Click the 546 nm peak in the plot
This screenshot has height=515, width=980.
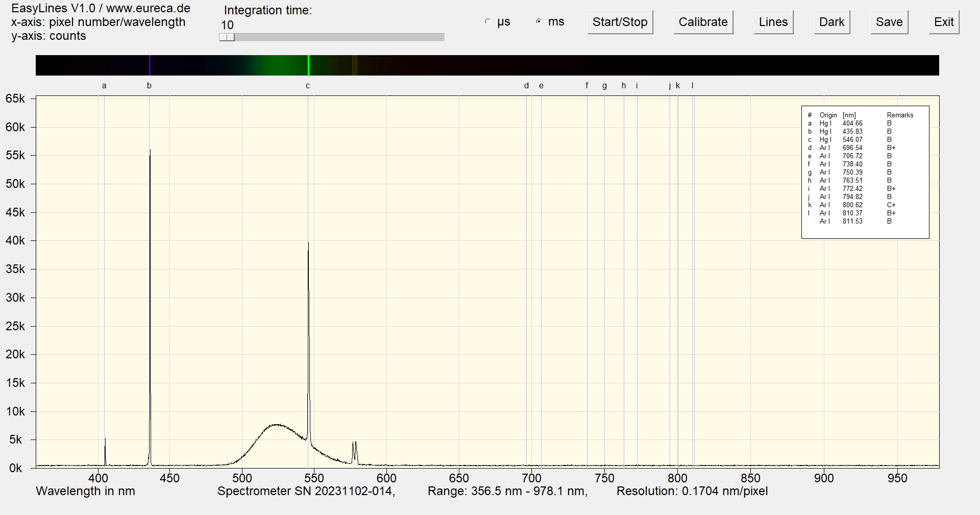tap(308, 342)
